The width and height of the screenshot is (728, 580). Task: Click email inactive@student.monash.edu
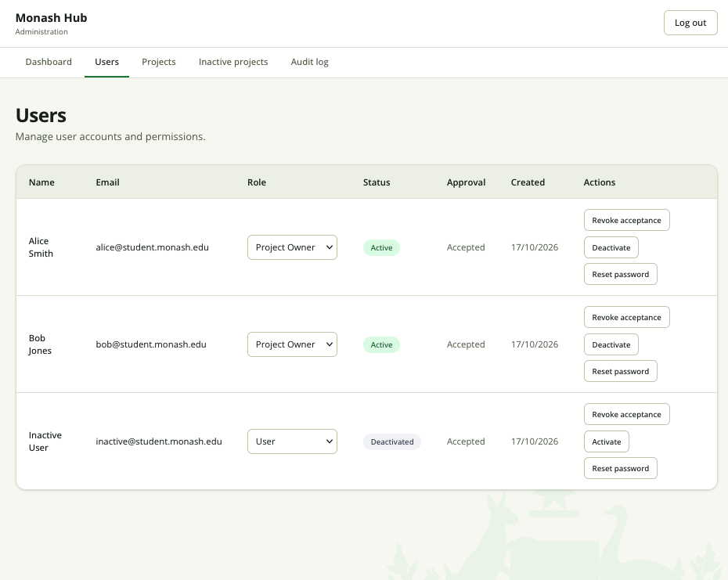[159, 441]
